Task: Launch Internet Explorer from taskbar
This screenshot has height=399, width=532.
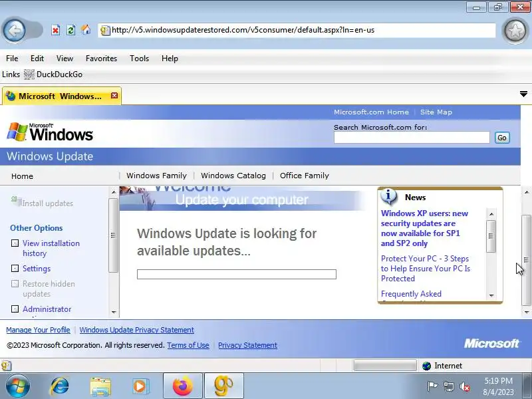Action: click(x=60, y=386)
